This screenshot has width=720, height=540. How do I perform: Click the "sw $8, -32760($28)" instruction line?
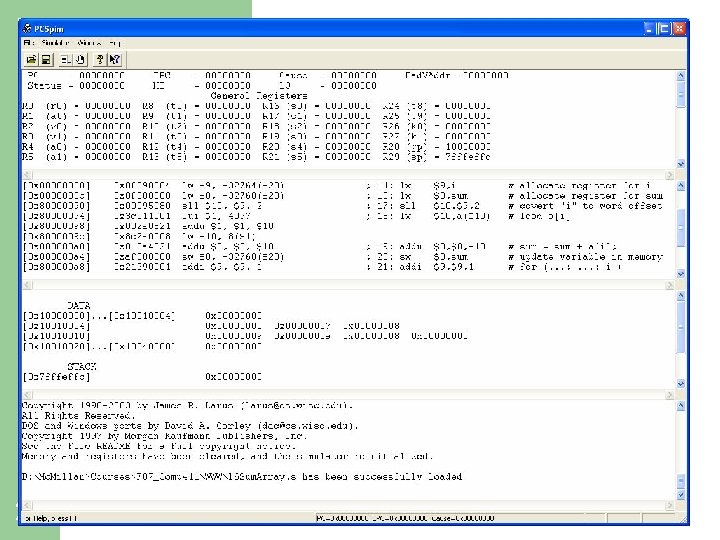(233, 257)
